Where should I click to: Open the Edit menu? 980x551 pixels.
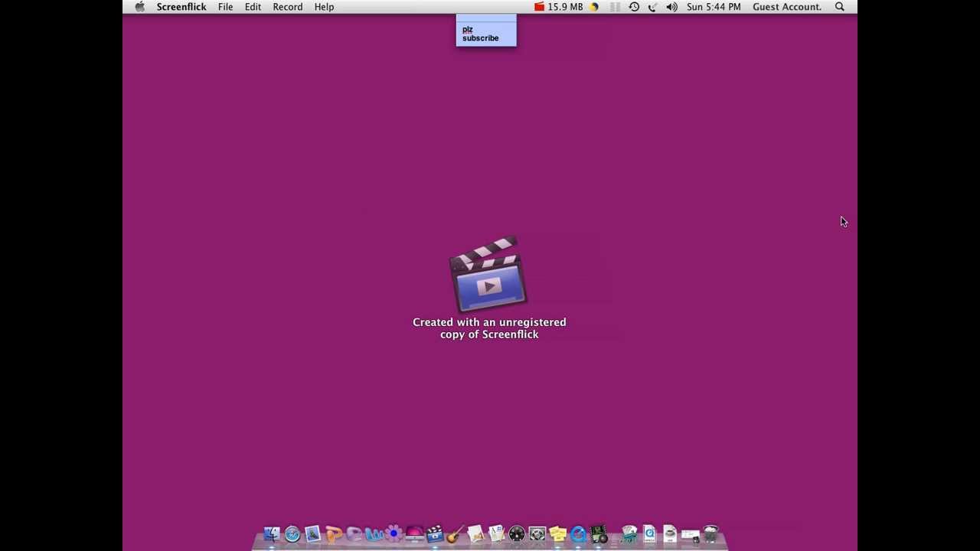pyautogui.click(x=253, y=7)
